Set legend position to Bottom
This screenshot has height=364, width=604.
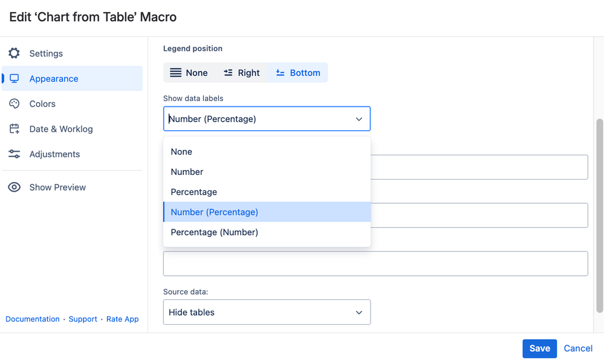click(x=298, y=73)
